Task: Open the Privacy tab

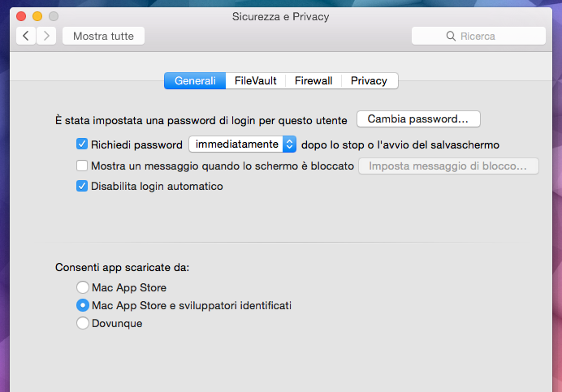Action: [369, 80]
